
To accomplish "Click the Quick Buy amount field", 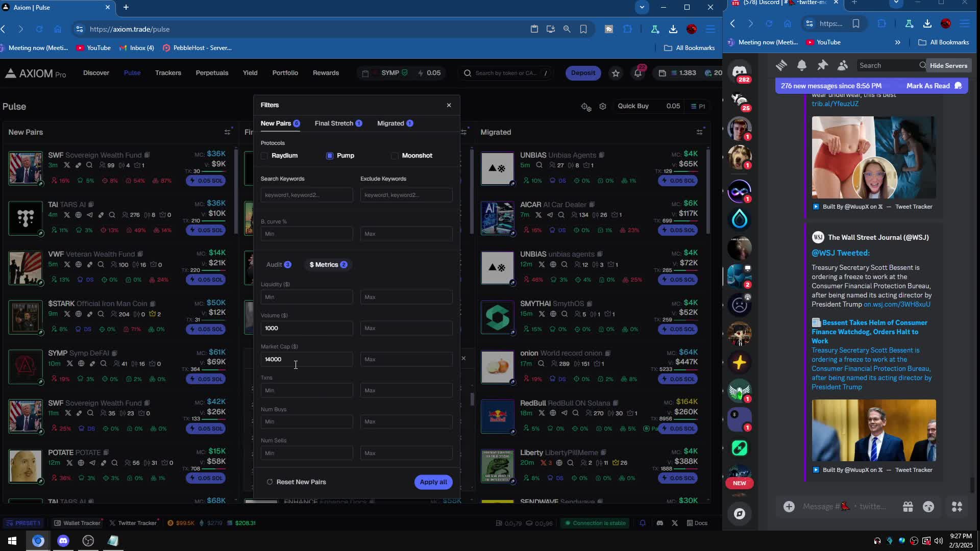I will coord(674,106).
